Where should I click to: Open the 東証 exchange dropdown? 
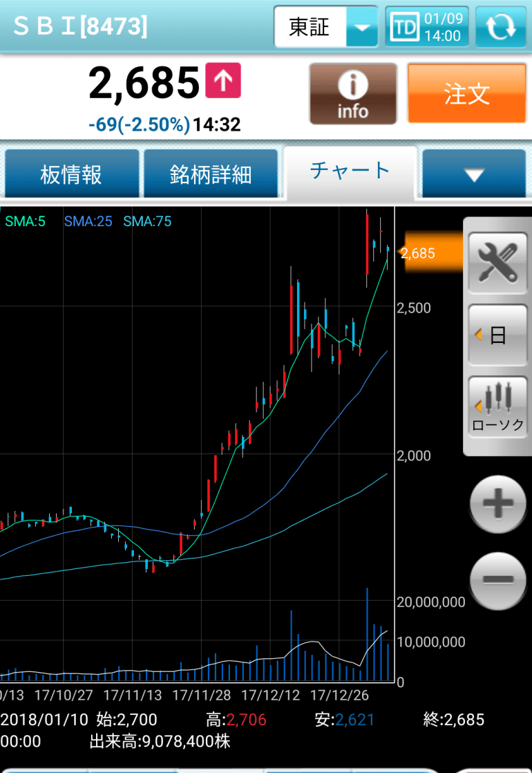pyautogui.click(x=325, y=28)
